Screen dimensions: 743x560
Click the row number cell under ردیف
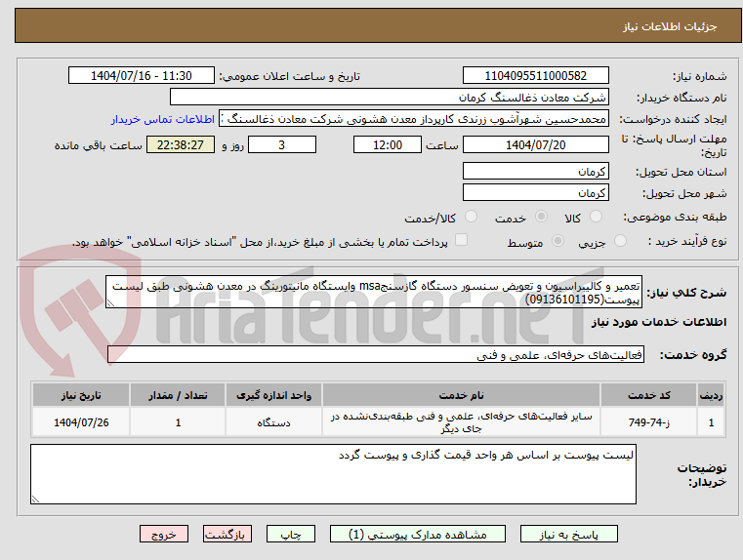[711, 422]
